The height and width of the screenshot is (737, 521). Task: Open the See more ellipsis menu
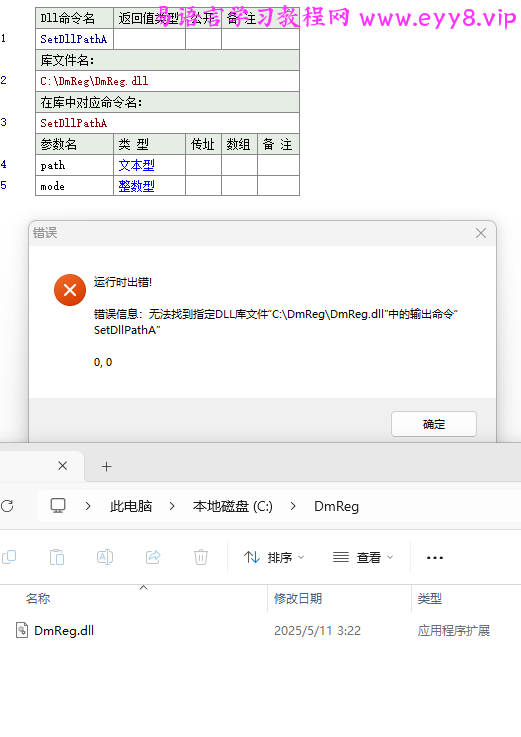[434, 557]
